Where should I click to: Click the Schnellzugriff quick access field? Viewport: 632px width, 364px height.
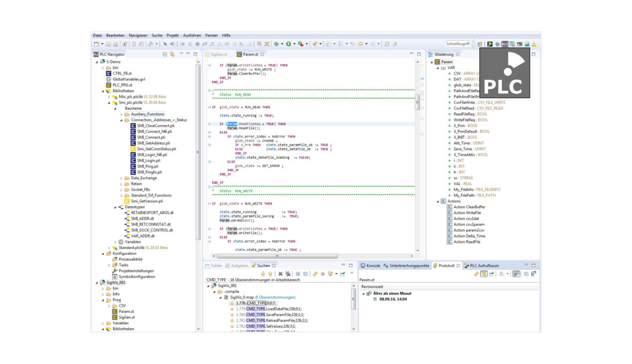coord(458,44)
